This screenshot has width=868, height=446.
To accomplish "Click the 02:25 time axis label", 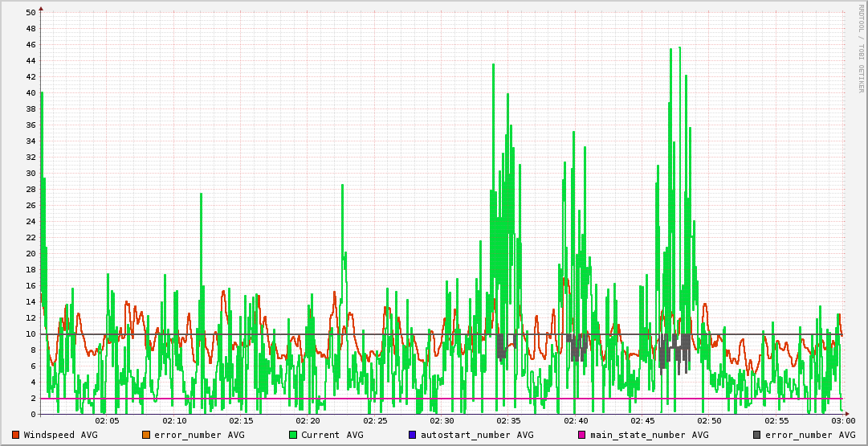I will point(374,422).
